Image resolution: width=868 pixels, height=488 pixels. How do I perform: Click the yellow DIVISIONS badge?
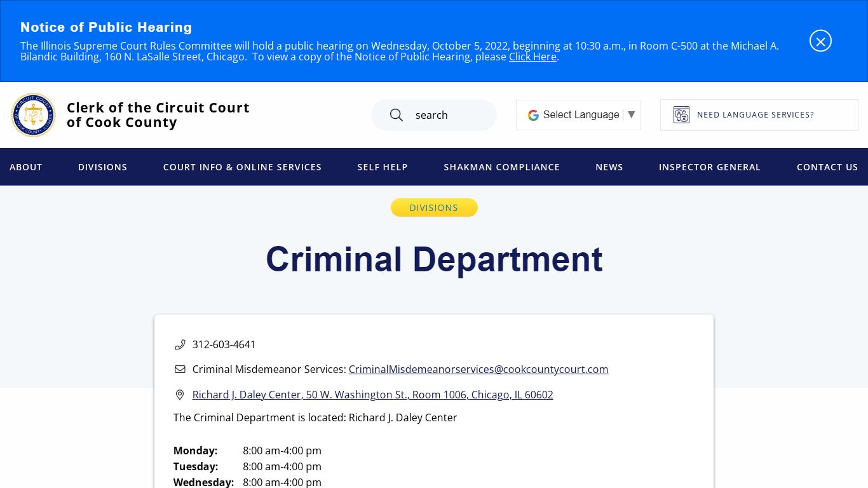(x=434, y=208)
